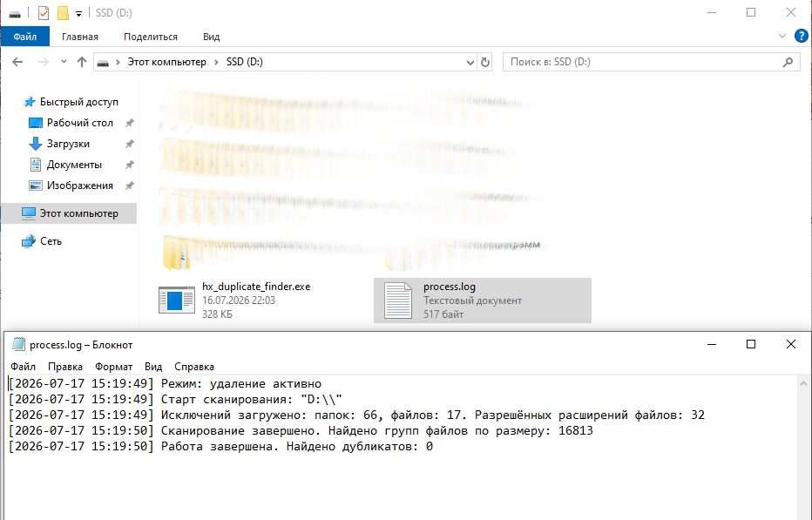Viewport: 812px width, 520px height.
Task: Click the refresh button next to address bar
Action: click(485, 63)
